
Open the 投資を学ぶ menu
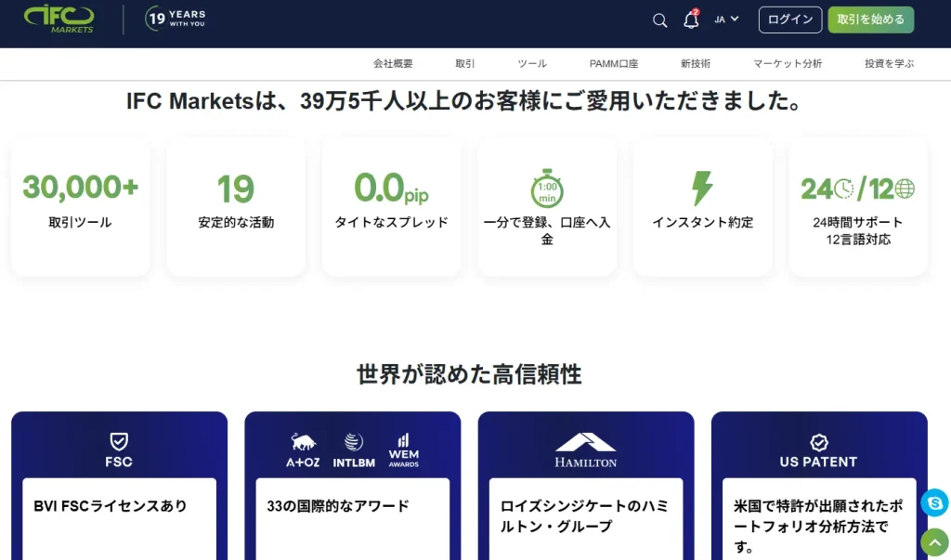click(889, 63)
